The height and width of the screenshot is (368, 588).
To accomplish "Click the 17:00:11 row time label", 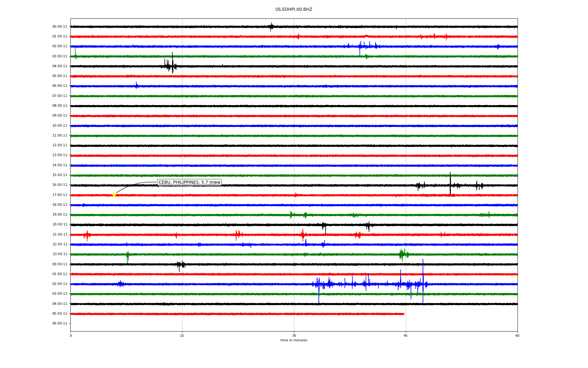I will (x=60, y=195).
